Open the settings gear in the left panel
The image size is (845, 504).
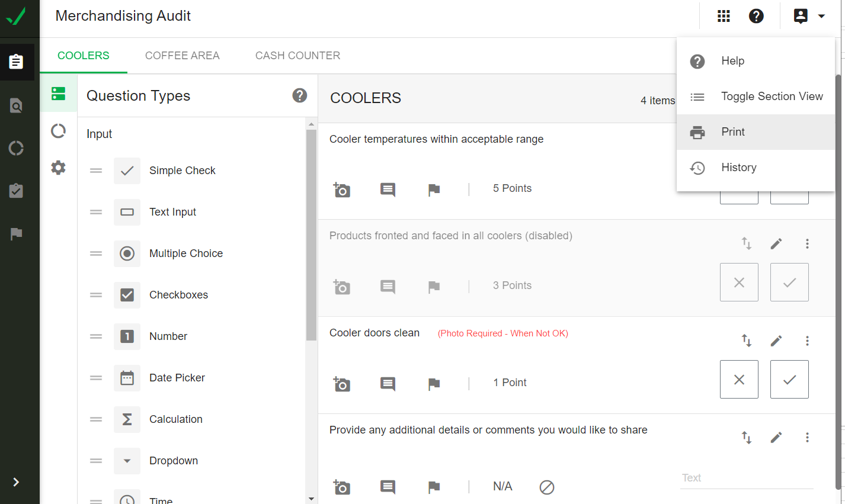click(58, 168)
